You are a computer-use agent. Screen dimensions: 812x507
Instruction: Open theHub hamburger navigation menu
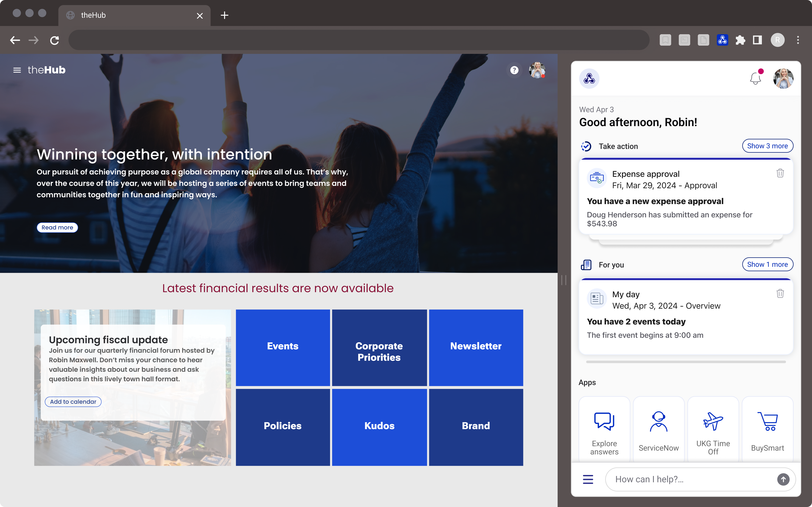point(17,70)
